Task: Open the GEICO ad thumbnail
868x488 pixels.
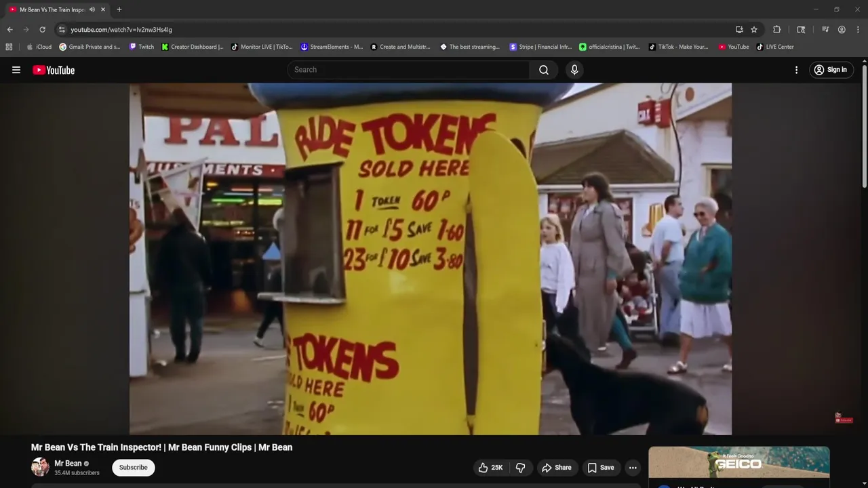Action: click(x=739, y=463)
